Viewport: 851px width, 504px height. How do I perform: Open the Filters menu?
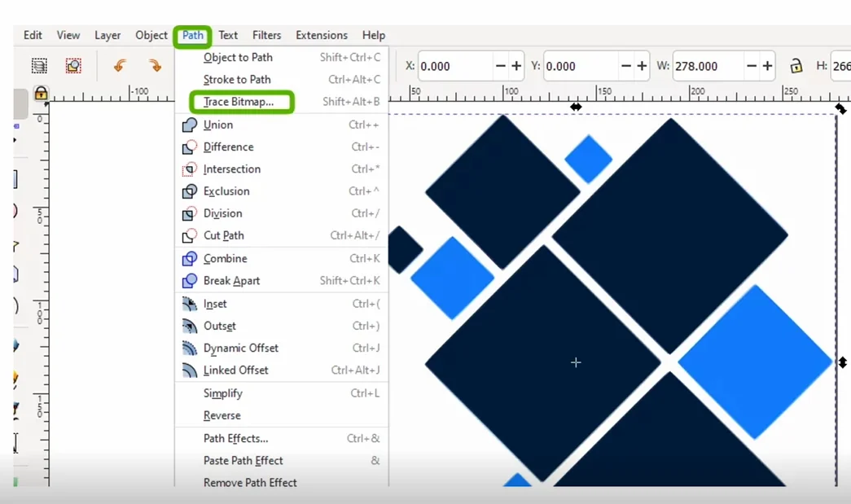coord(266,35)
